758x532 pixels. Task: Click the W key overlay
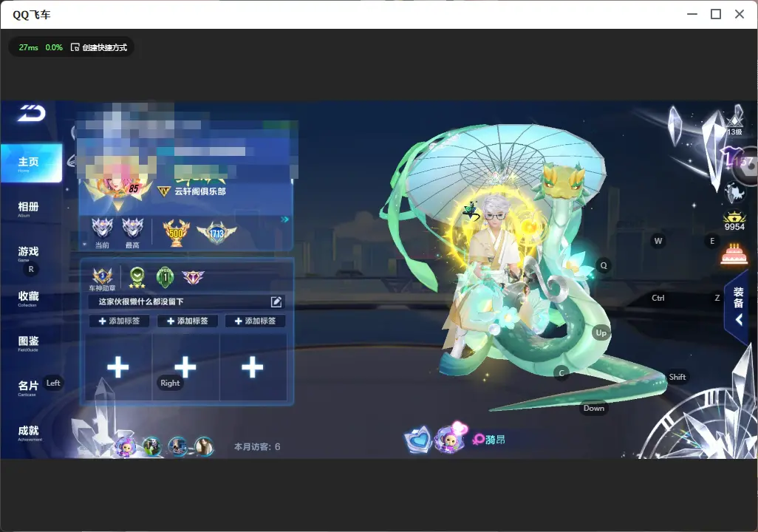[658, 241]
